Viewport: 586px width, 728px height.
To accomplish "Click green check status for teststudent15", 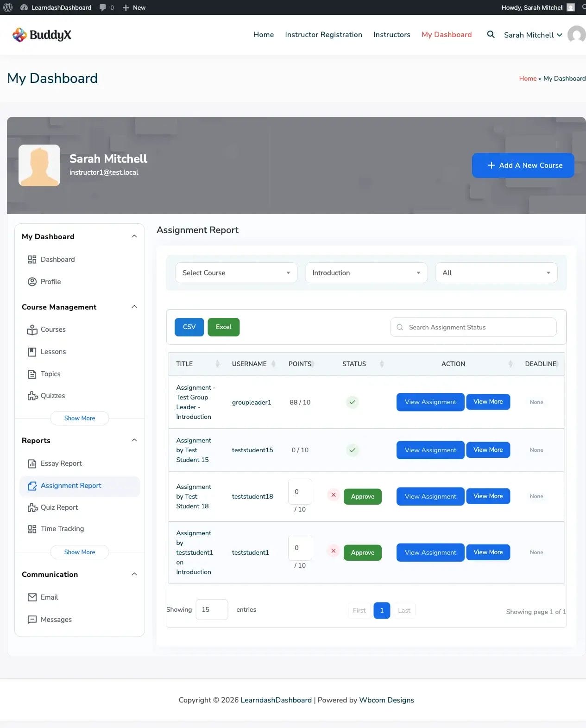I will pyautogui.click(x=353, y=450).
